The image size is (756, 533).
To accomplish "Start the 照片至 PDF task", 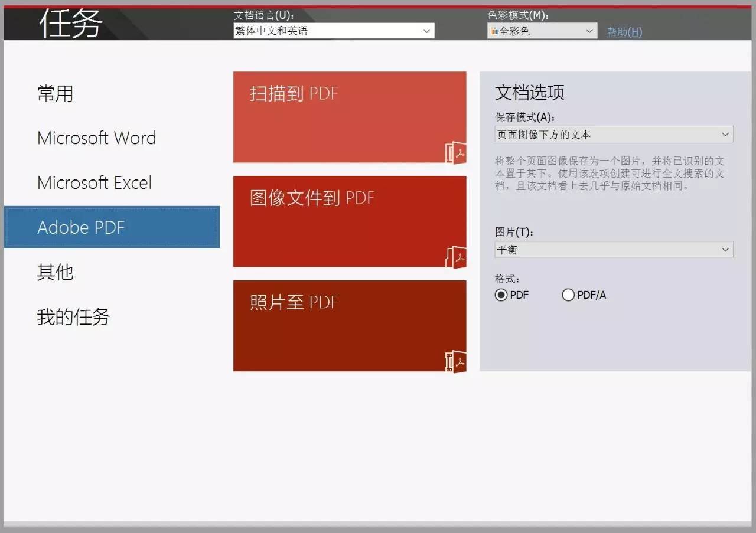I will click(x=350, y=326).
